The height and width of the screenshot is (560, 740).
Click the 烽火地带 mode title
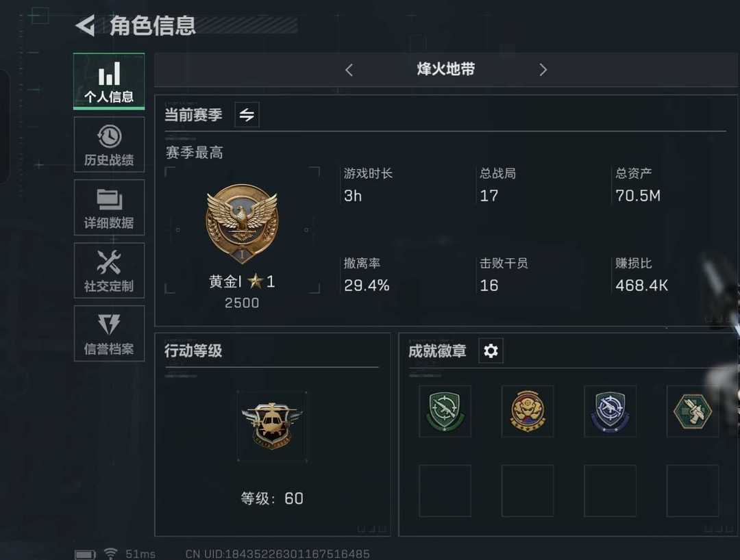click(445, 69)
